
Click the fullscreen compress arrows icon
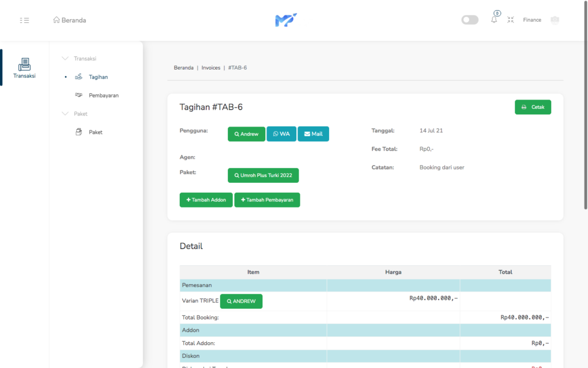pyautogui.click(x=510, y=20)
